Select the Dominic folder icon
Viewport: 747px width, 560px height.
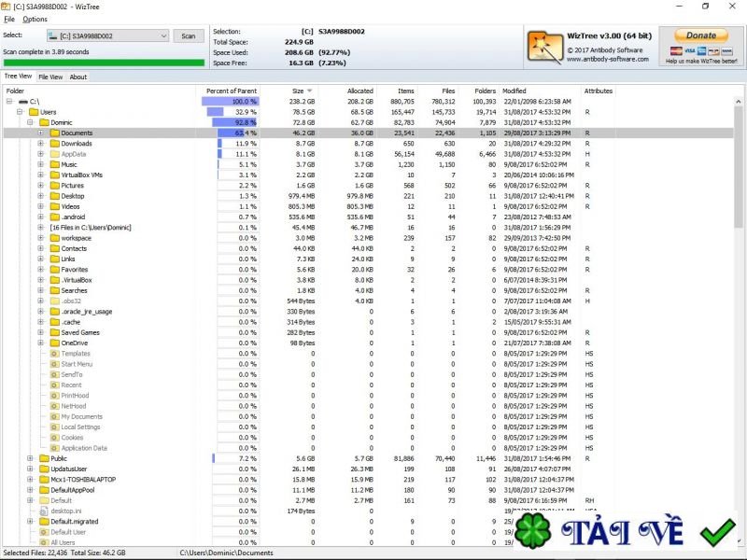(44, 122)
